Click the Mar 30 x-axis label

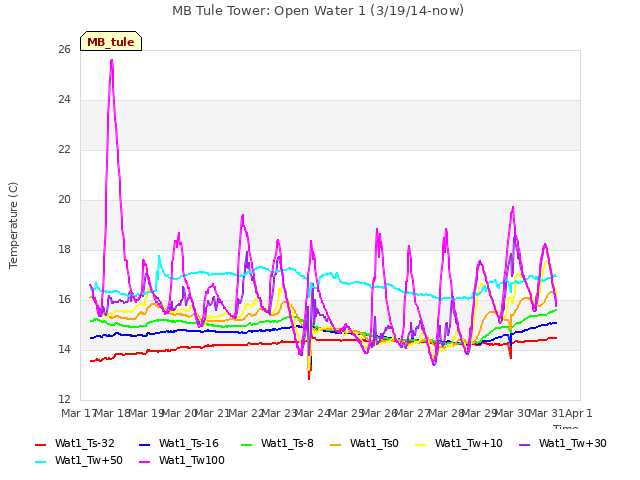tap(512, 413)
